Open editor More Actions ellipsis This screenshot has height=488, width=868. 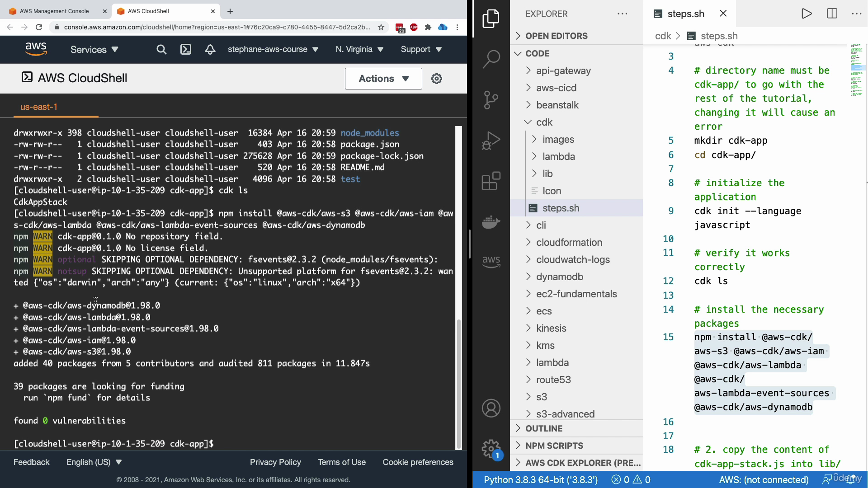click(856, 14)
